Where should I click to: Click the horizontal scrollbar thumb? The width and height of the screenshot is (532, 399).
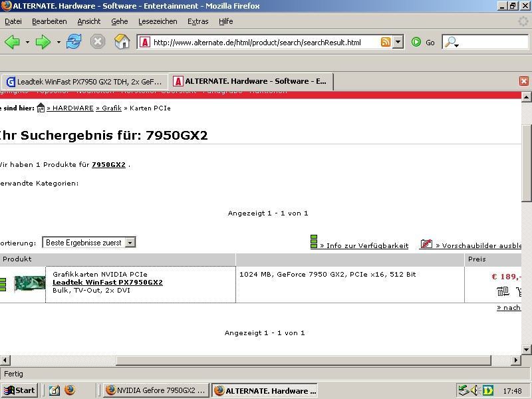pyautogui.click(x=304, y=360)
